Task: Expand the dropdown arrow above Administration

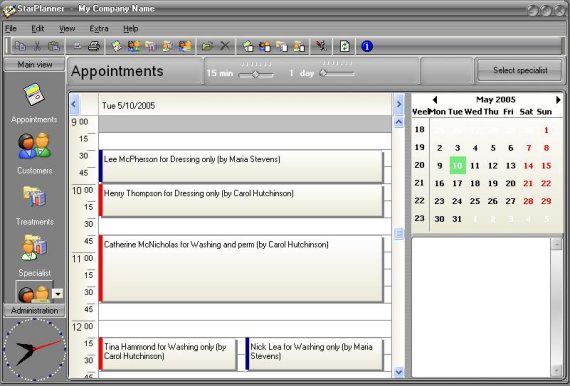Action: point(58,293)
